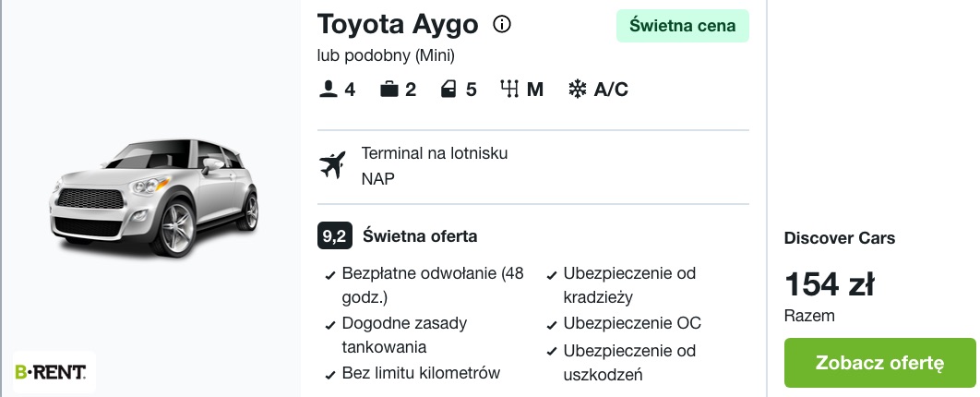
Task: Click the airplane airport terminal icon
Action: 332,165
